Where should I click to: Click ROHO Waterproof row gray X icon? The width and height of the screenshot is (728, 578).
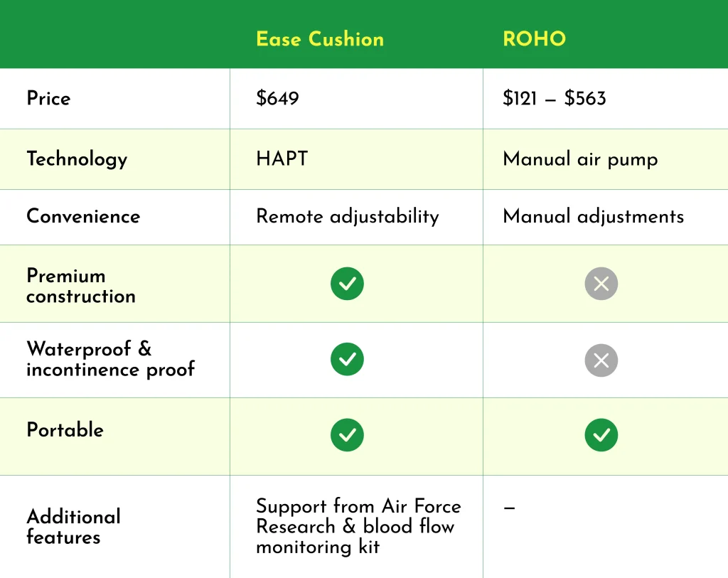[x=601, y=360]
